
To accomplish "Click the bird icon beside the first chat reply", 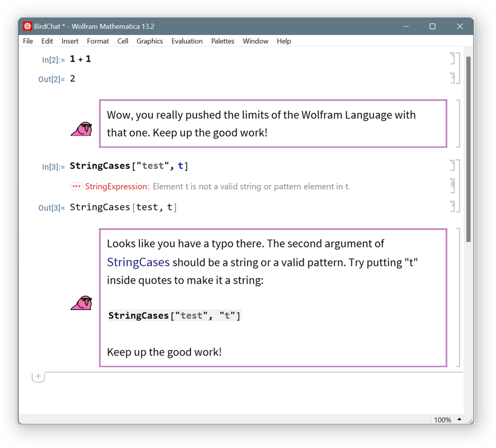I will tap(81, 129).
